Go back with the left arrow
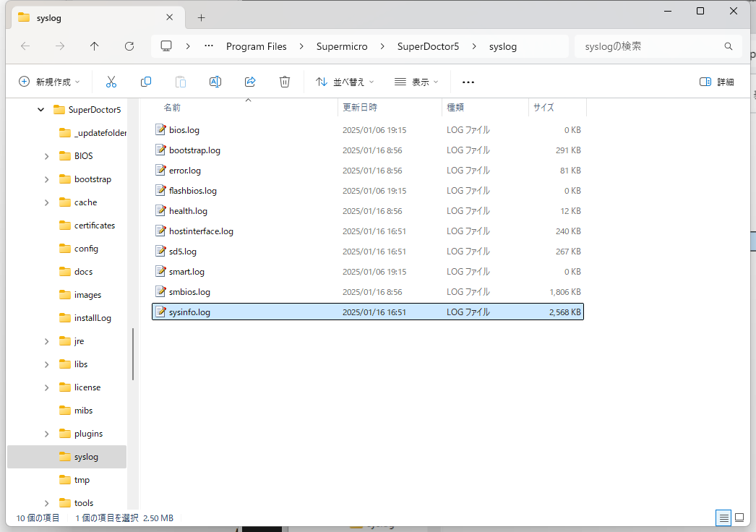 point(25,46)
